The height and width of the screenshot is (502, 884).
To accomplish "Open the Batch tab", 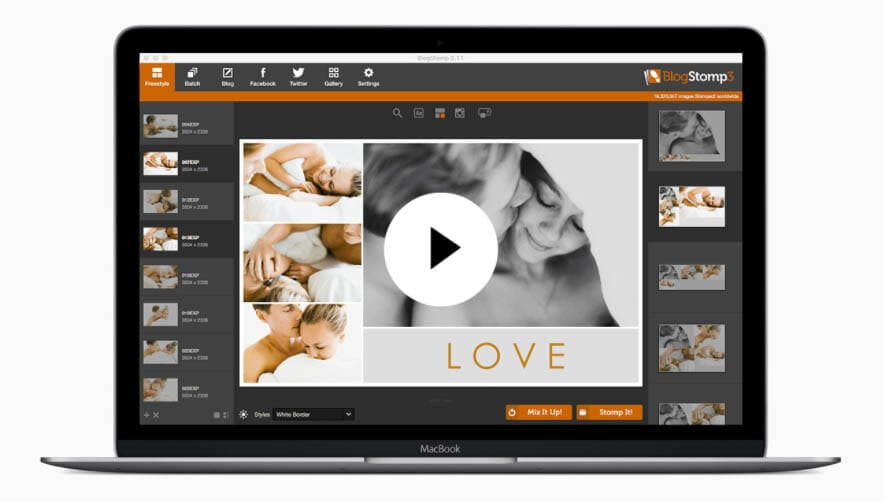I will (192, 76).
